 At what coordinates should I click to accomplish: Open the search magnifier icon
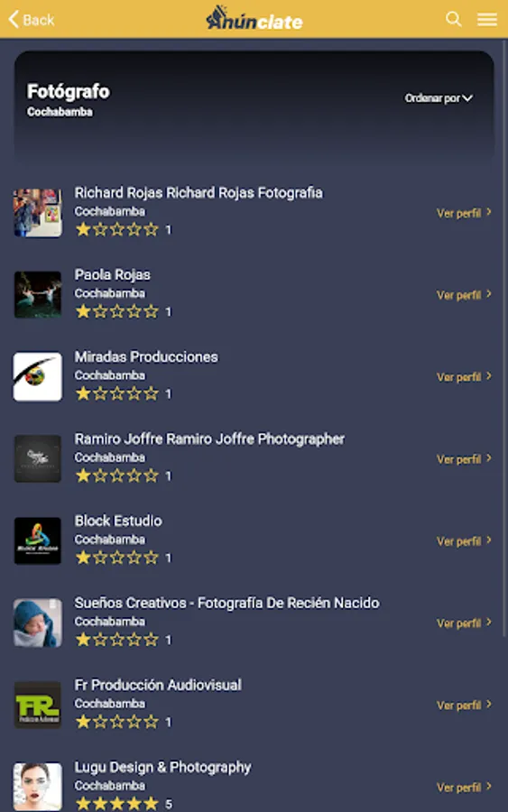tap(453, 19)
